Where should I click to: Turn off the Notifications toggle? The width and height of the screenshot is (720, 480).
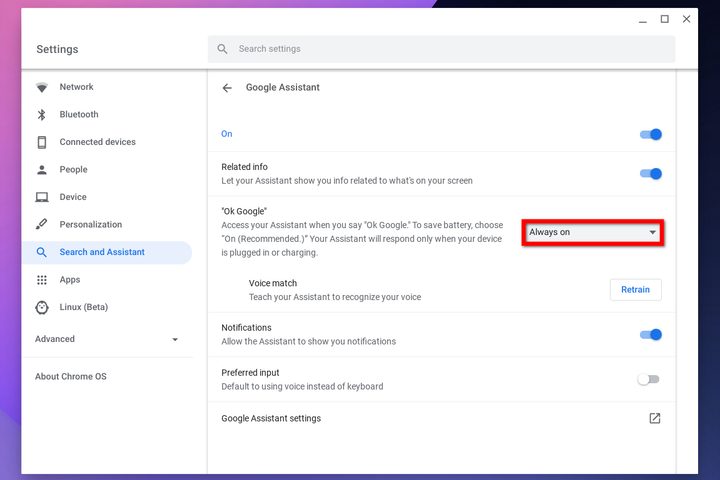(x=651, y=334)
